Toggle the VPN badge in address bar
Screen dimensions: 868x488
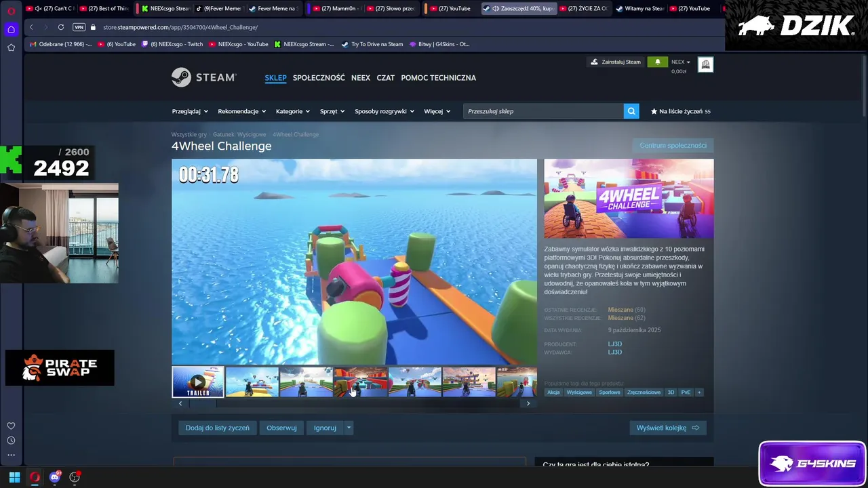79,27
